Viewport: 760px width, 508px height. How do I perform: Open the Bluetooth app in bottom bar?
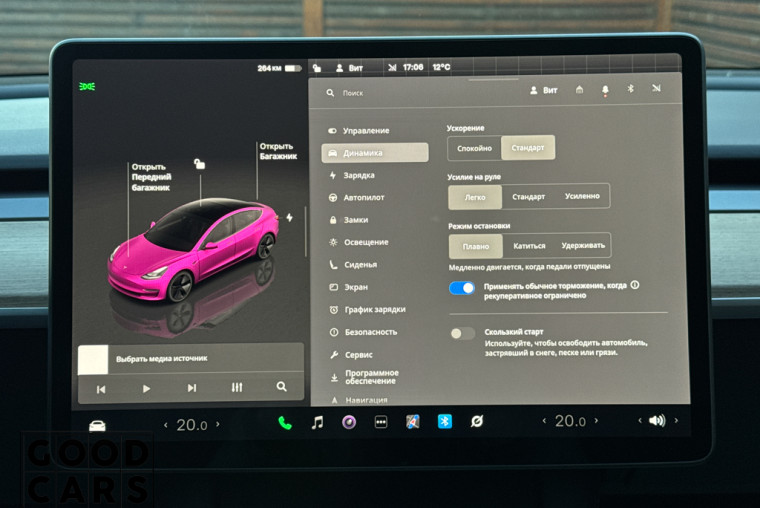point(444,421)
